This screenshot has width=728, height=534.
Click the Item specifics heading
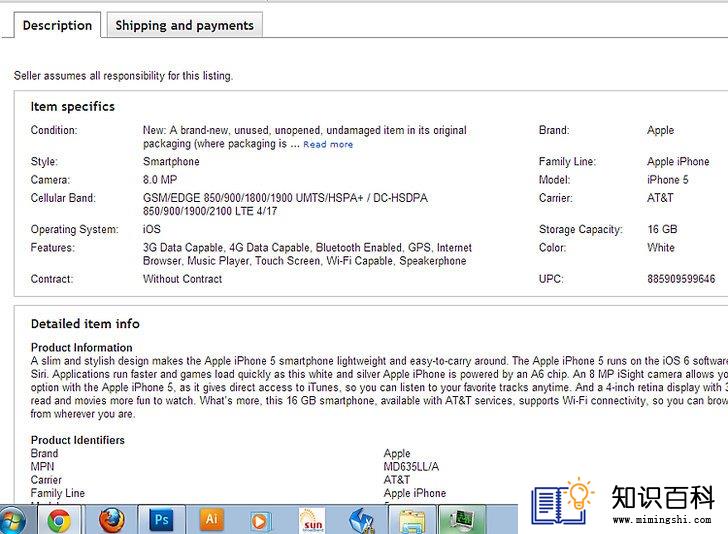tap(72, 106)
